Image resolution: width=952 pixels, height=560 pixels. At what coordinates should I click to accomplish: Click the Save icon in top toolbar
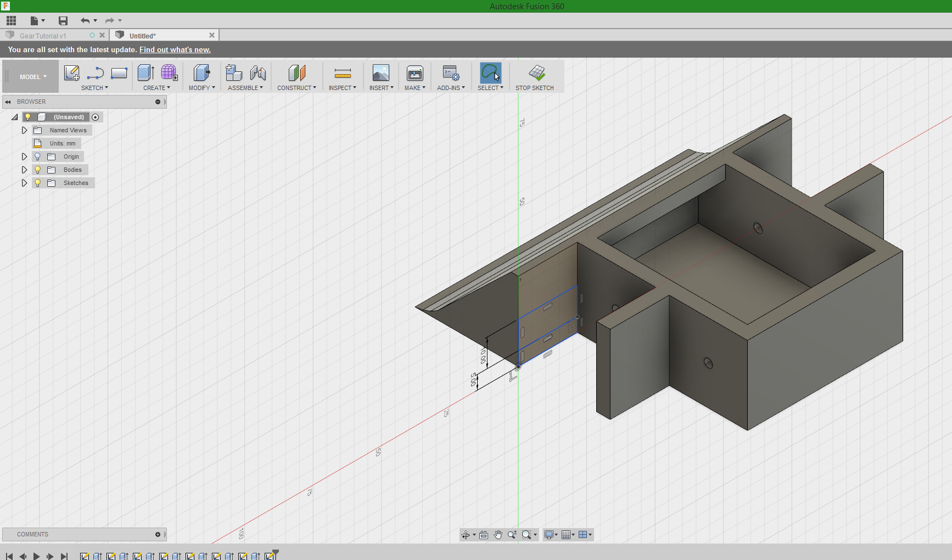(63, 21)
